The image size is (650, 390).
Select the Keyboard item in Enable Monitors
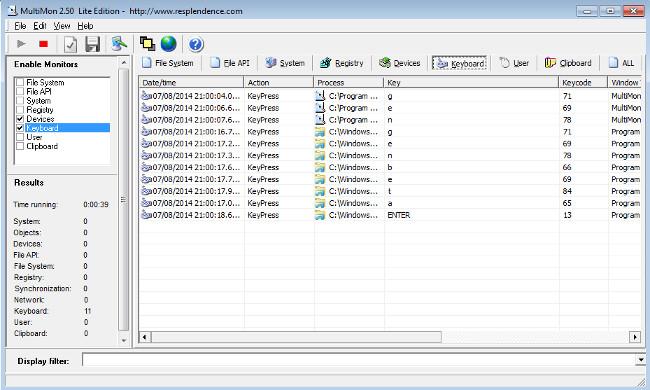click(42, 128)
